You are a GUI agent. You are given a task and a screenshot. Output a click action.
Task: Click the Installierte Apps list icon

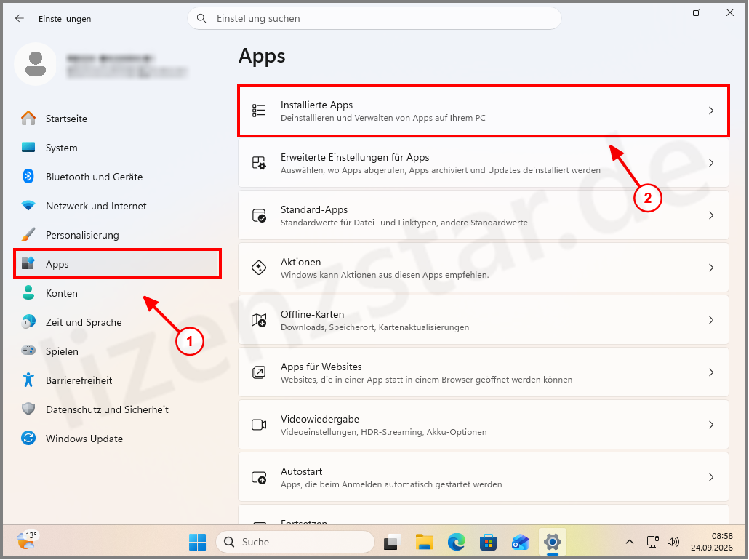tap(259, 111)
